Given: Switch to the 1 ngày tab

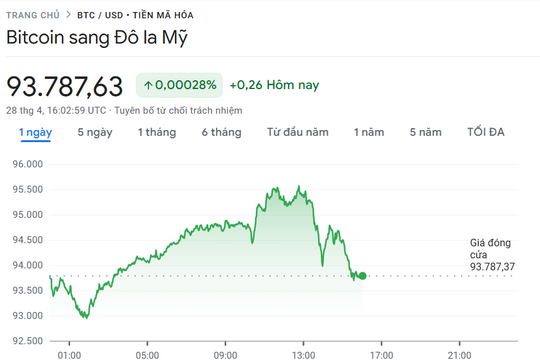Looking at the screenshot, I should coord(35,132).
